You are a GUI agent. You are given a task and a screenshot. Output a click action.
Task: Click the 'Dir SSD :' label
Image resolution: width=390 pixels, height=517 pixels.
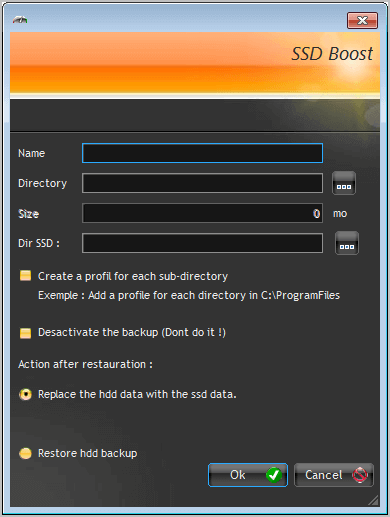39,243
